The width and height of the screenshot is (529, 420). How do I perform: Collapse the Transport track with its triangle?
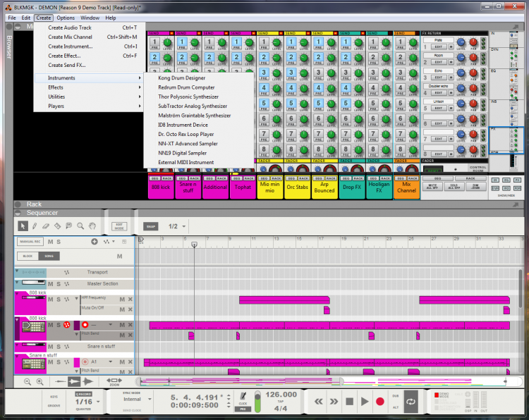(x=17, y=271)
